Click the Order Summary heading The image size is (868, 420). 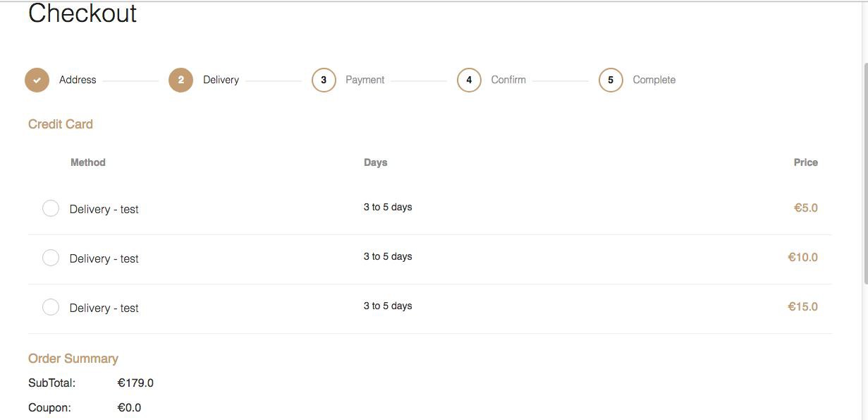(x=73, y=359)
